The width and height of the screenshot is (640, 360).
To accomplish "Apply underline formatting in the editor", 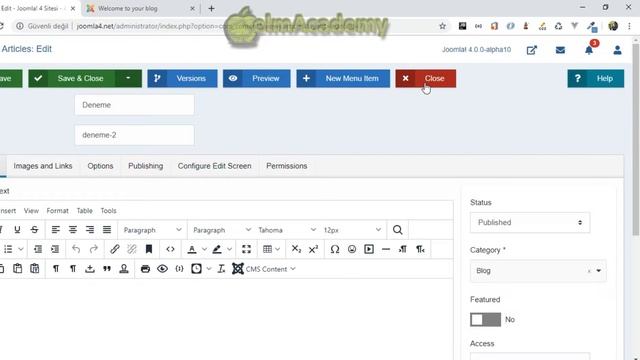I will [17, 230].
